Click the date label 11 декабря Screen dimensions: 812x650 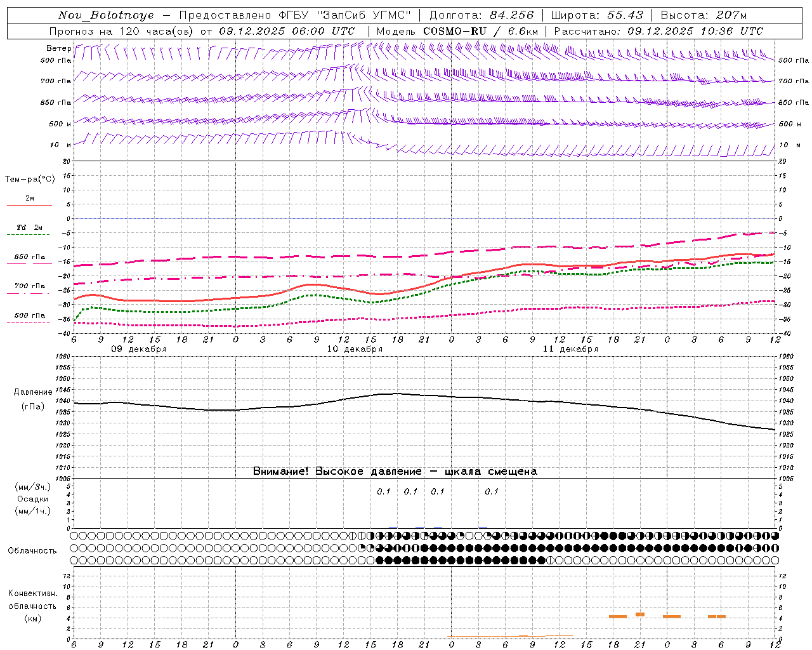coord(571,349)
